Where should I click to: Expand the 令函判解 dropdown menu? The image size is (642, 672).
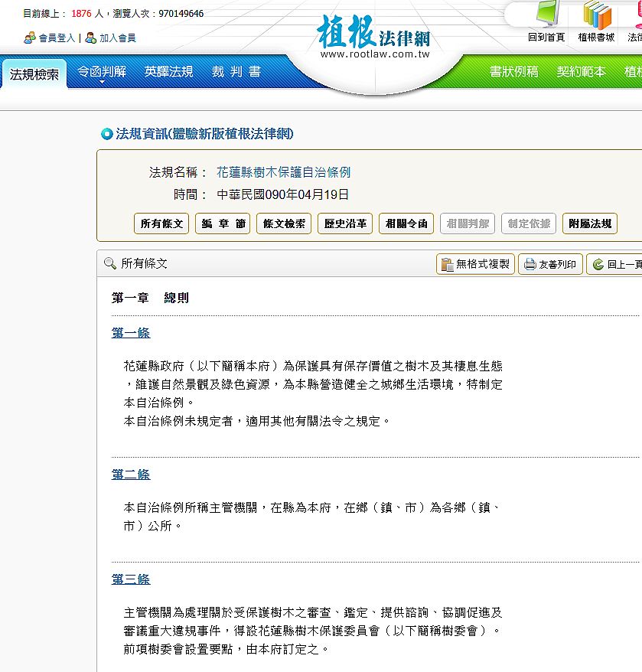101,73
